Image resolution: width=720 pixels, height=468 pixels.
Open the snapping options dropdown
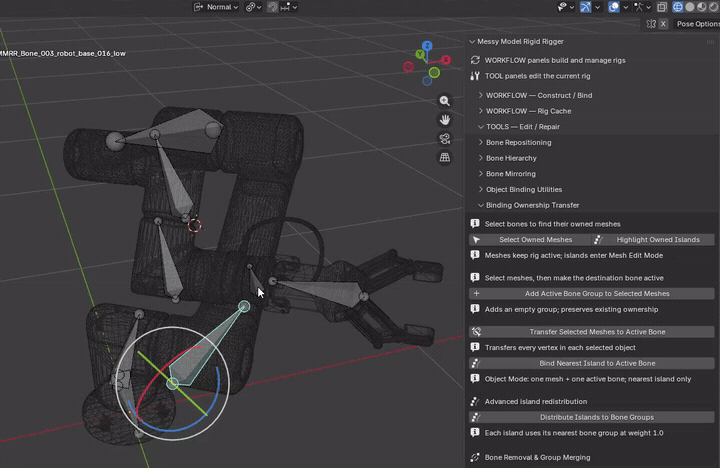tap(288, 7)
